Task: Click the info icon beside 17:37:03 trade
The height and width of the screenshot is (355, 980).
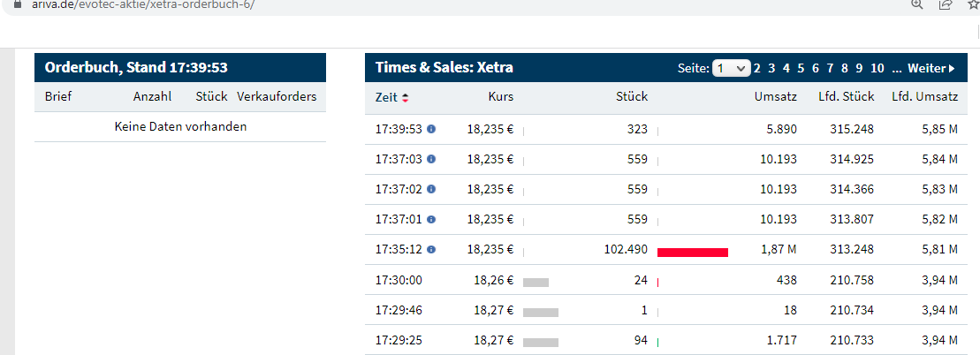Action: [431, 159]
